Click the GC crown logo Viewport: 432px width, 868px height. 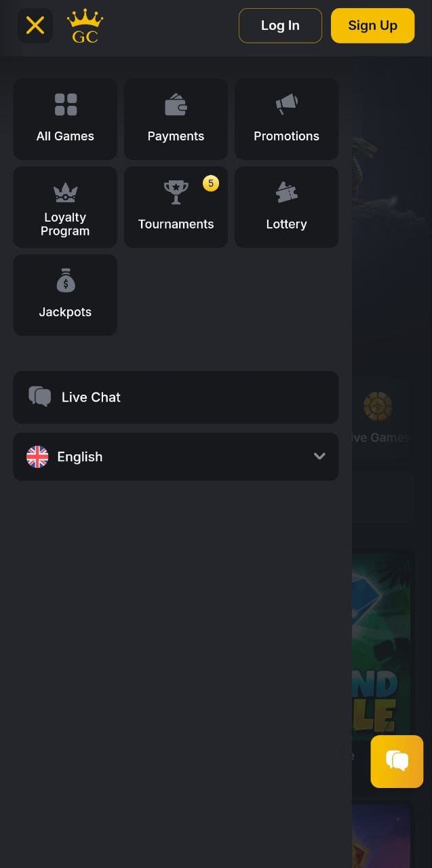(x=85, y=26)
